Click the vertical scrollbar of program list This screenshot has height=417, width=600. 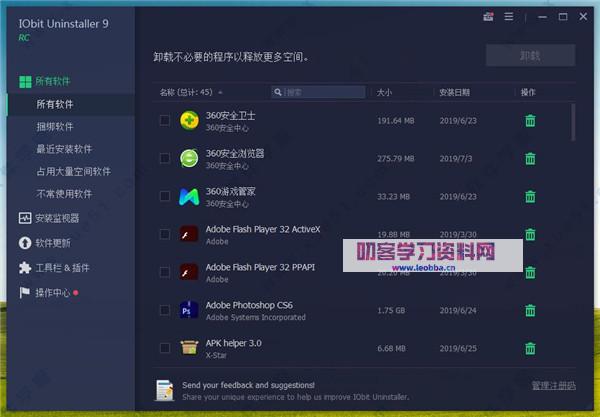click(573, 122)
